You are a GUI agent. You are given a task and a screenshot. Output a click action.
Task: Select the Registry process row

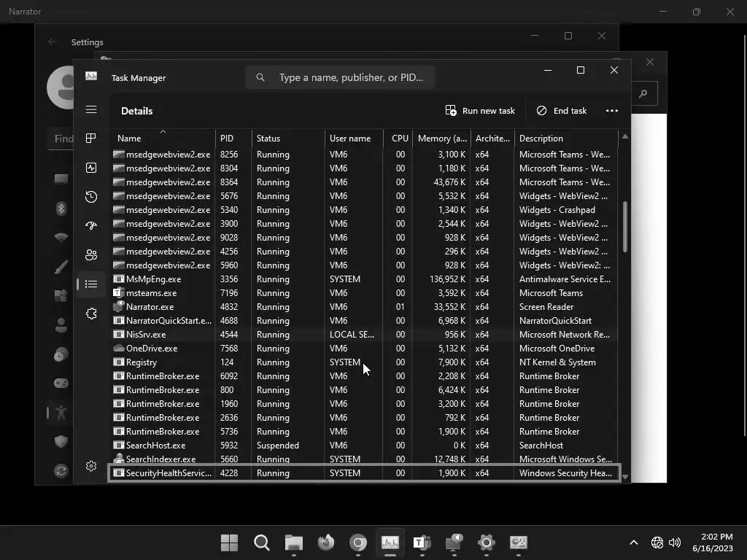(364, 362)
